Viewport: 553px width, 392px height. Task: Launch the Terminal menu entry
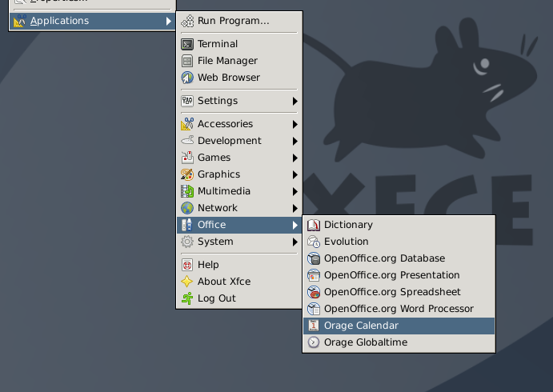pos(239,44)
